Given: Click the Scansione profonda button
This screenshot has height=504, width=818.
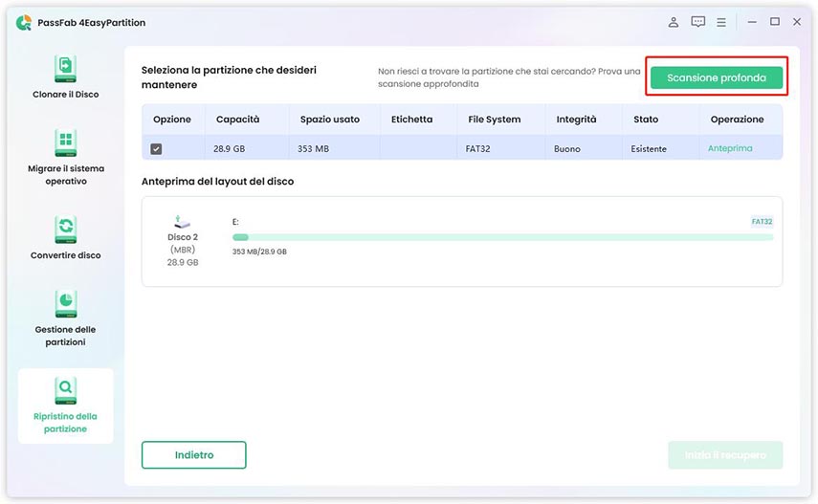Looking at the screenshot, I should [717, 78].
